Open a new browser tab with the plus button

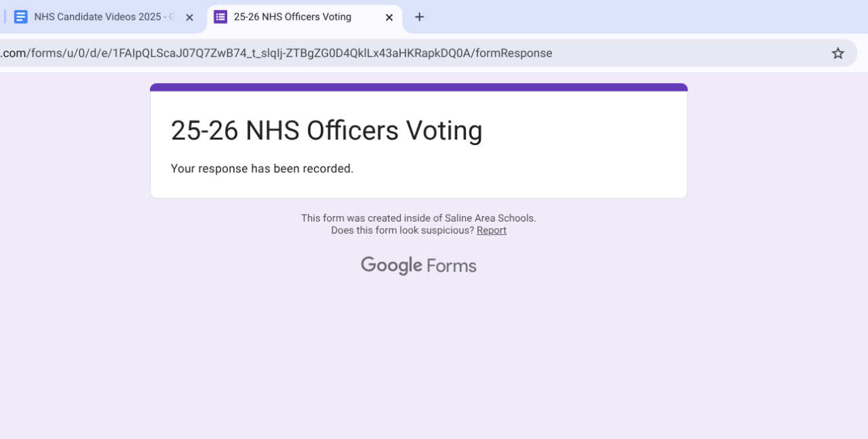[x=419, y=17]
